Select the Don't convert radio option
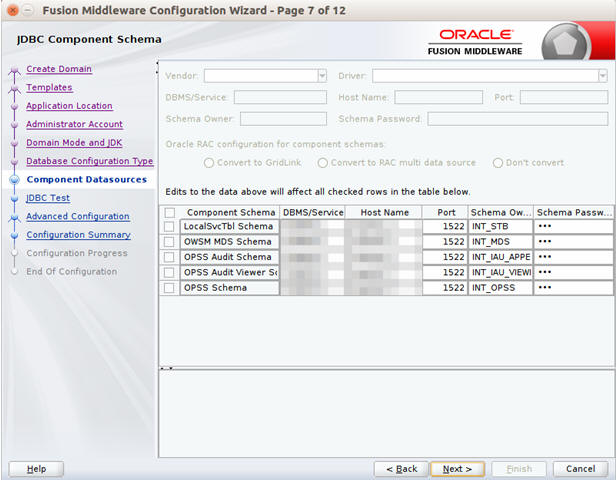Screen dimensions: 616x480 (x=498, y=163)
